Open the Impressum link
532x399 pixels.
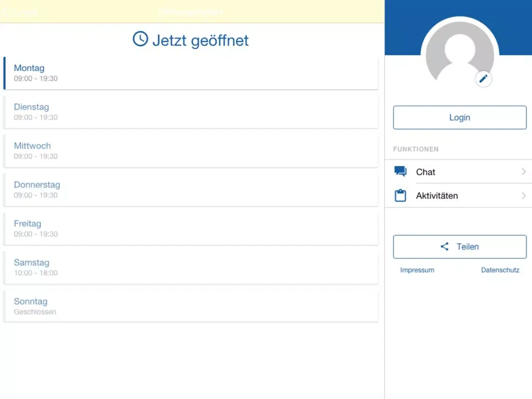click(417, 270)
